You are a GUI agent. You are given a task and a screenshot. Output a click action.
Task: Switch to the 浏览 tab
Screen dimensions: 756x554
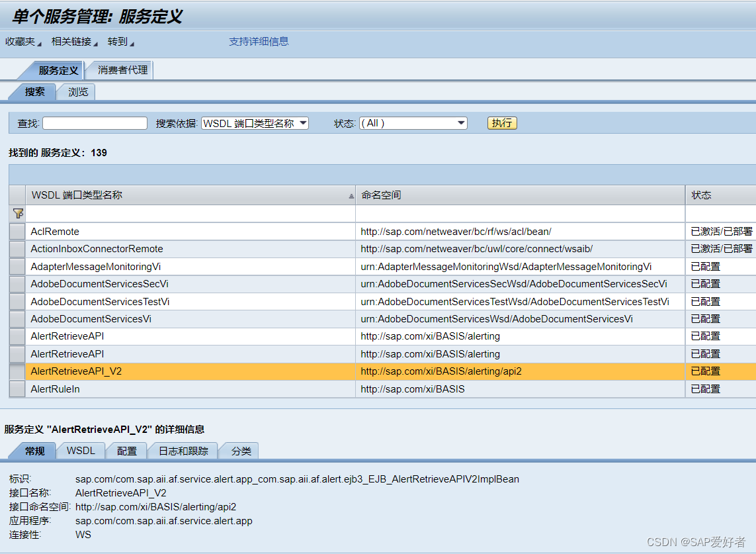76,92
